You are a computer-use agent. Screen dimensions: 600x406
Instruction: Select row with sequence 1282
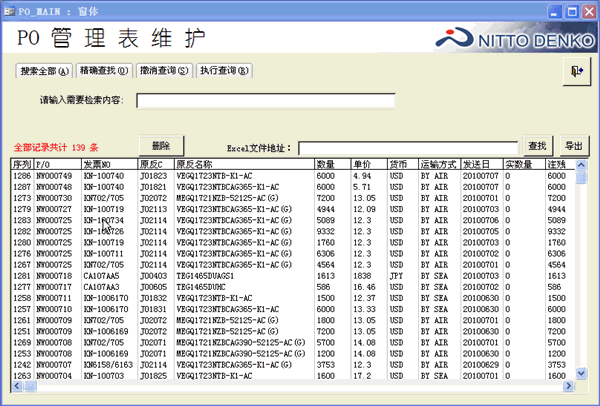tap(293, 232)
